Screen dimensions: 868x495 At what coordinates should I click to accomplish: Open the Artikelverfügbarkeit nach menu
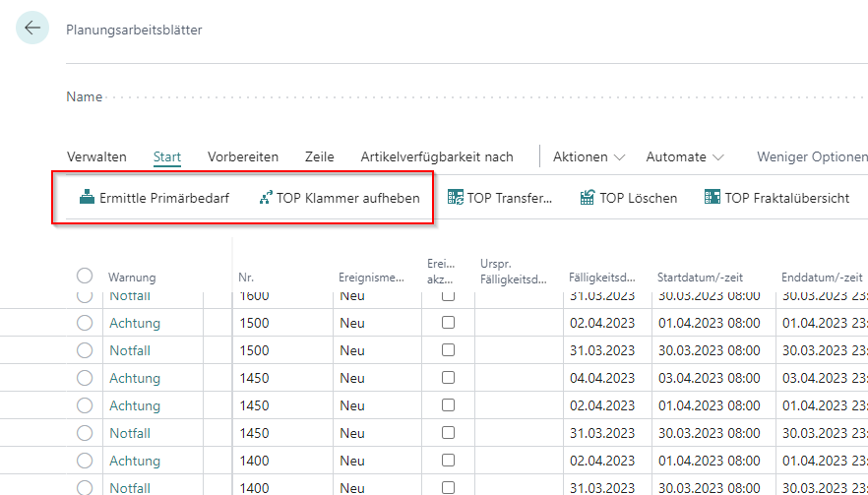pos(437,156)
